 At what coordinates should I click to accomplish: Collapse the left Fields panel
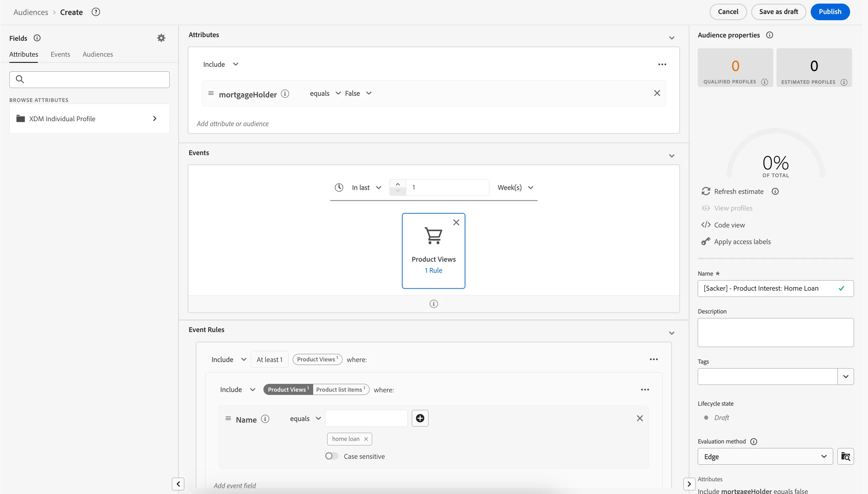pos(178,484)
